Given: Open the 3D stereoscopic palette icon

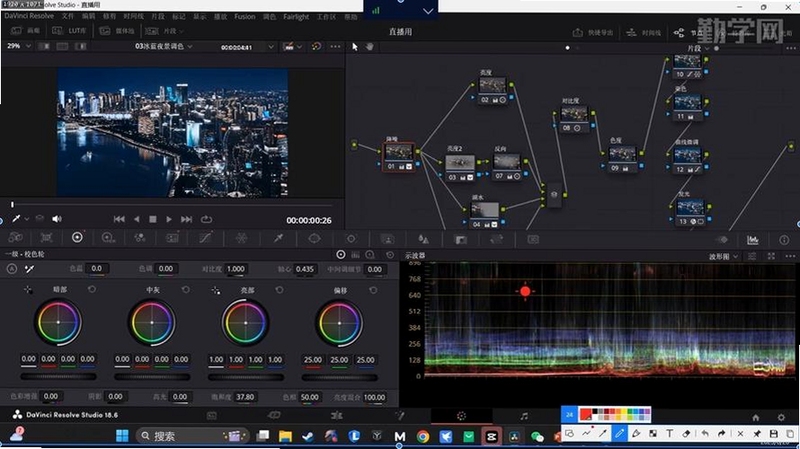Looking at the screenshot, I should tap(533, 239).
